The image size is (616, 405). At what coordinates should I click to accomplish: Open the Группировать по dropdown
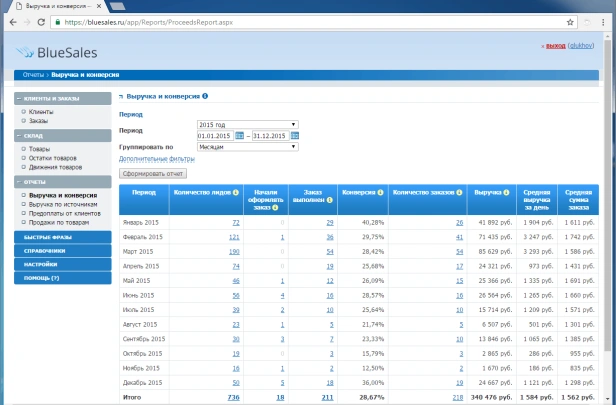pyautogui.click(x=247, y=146)
